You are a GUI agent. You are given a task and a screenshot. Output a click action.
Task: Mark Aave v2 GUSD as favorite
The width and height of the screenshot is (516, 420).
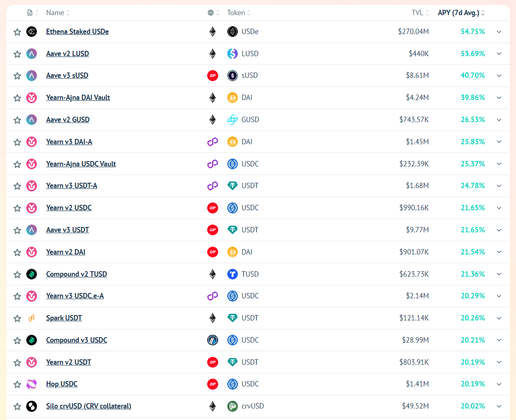(17, 120)
